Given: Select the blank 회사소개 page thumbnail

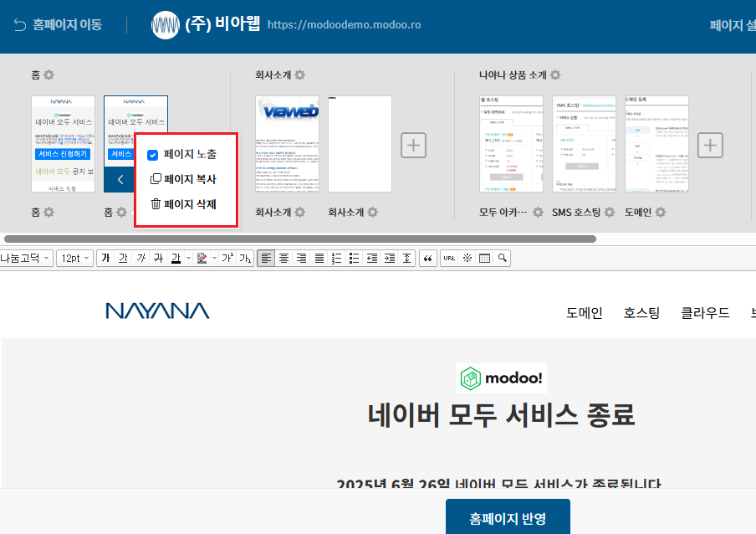Looking at the screenshot, I should [360, 144].
